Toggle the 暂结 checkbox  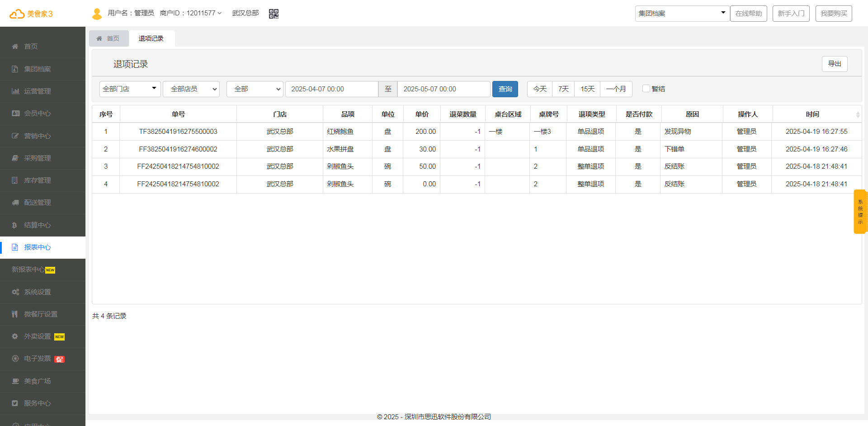[x=646, y=89]
